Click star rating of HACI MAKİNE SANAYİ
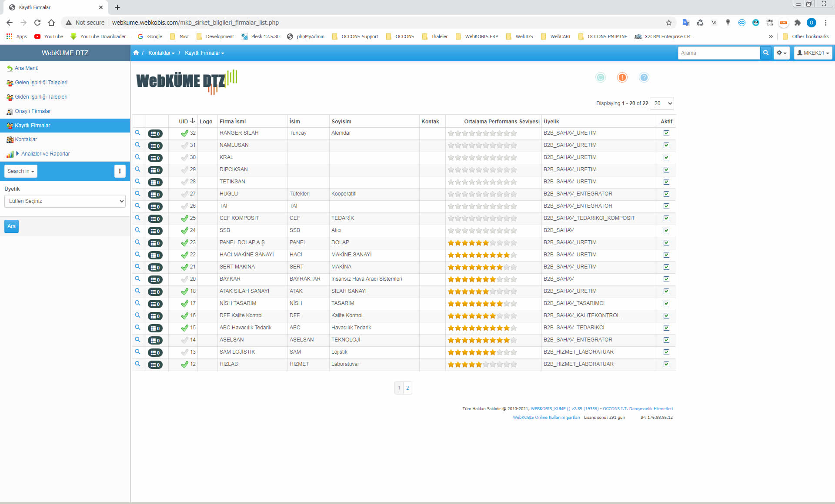Screen dimensions: 835x504 point(482,255)
